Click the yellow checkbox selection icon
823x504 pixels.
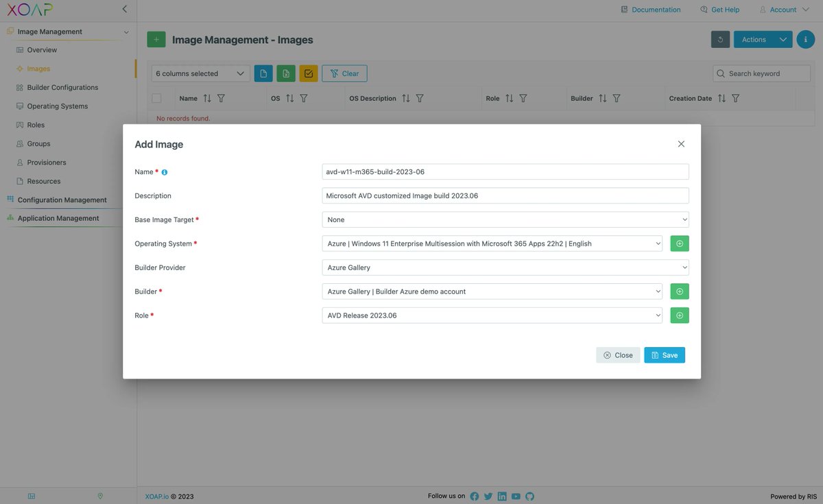(x=309, y=73)
